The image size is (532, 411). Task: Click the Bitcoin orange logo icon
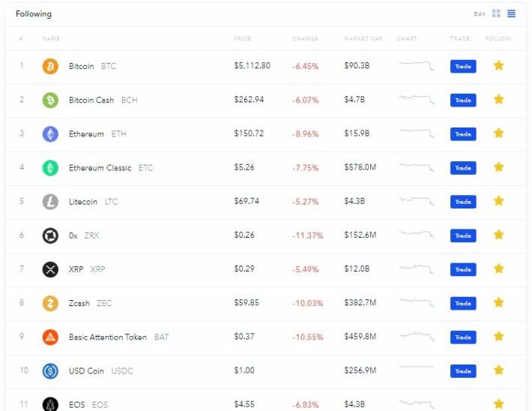[x=50, y=66]
